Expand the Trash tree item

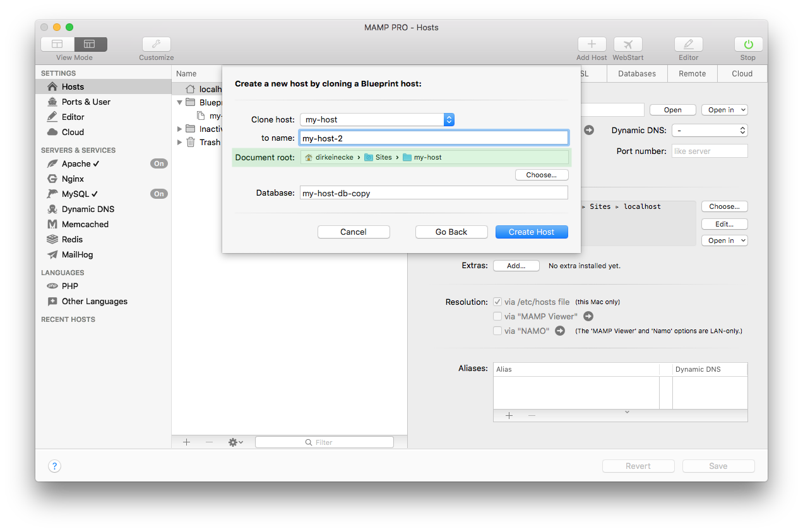point(179,142)
